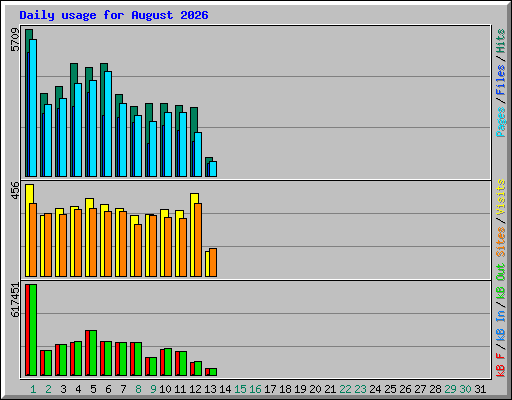512x400 pixels.
Task: Select day 20 on the x-axis
Action: click(315, 389)
